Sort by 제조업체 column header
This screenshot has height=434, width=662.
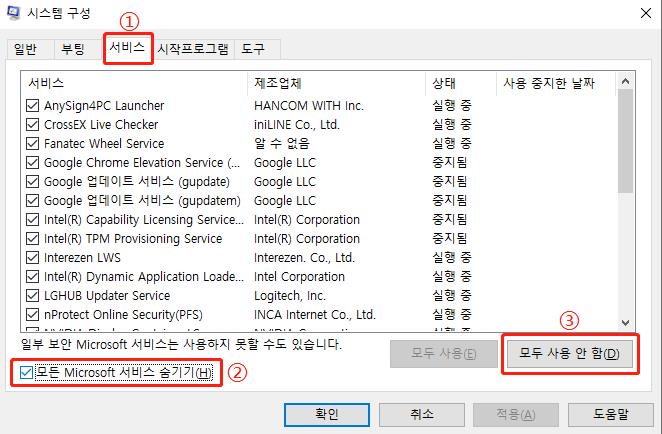(x=336, y=83)
